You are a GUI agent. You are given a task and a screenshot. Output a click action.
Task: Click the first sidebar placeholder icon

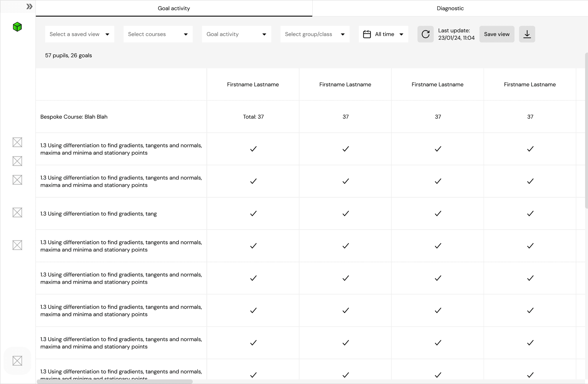(17, 142)
